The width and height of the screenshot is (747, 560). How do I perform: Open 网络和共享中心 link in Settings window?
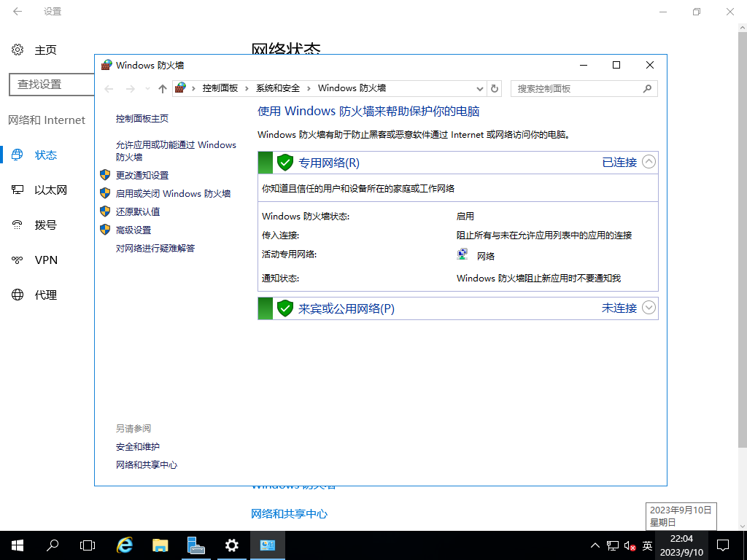pyautogui.click(x=289, y=514)
